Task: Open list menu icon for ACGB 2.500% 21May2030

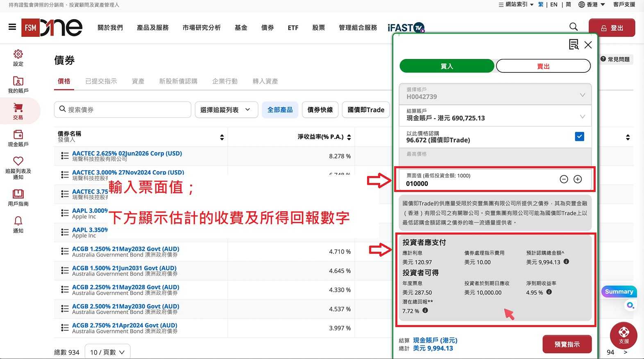Action: pos(65,308)
